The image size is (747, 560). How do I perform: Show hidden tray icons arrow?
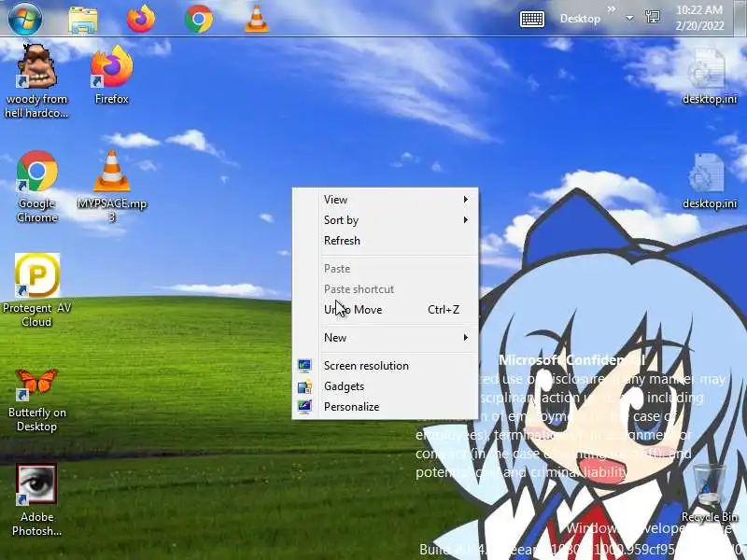pyautogui.click(x=629, y=18)
